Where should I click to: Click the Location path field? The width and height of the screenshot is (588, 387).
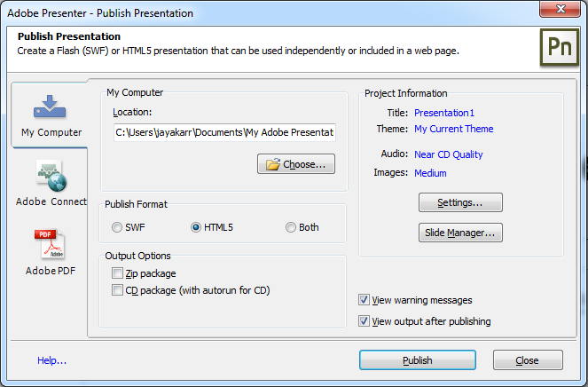pos(223,132)
